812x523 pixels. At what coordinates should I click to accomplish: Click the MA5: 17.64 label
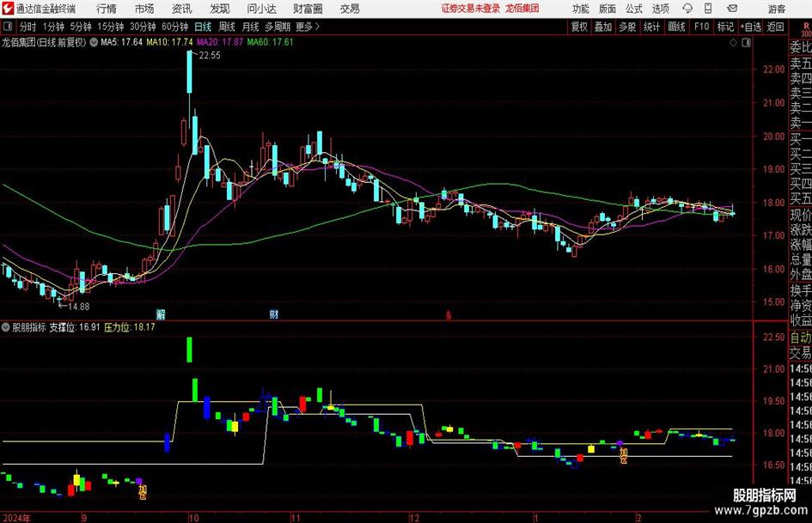[121, 42]
